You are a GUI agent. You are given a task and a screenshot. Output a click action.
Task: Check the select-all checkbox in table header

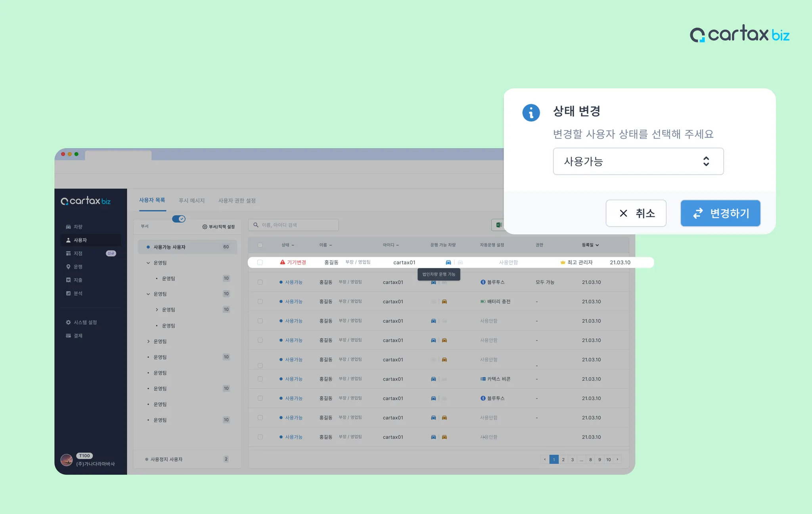tap(260, 245)
